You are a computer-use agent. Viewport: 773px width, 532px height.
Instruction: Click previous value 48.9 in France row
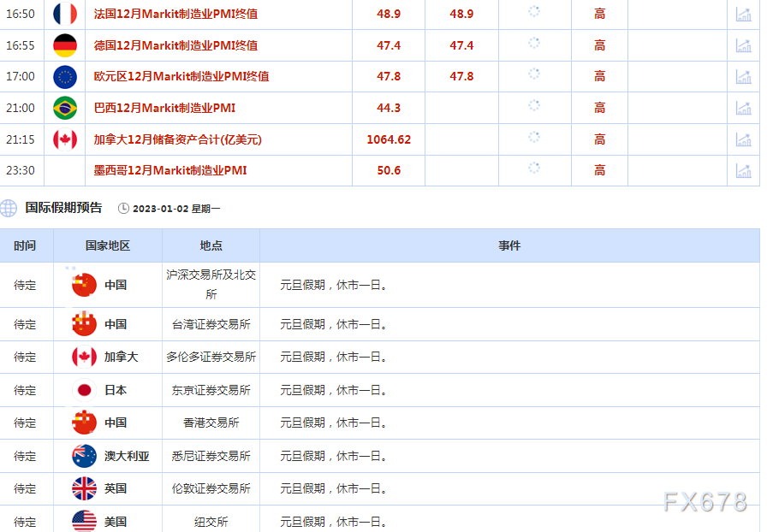click(x=389, y=14)
